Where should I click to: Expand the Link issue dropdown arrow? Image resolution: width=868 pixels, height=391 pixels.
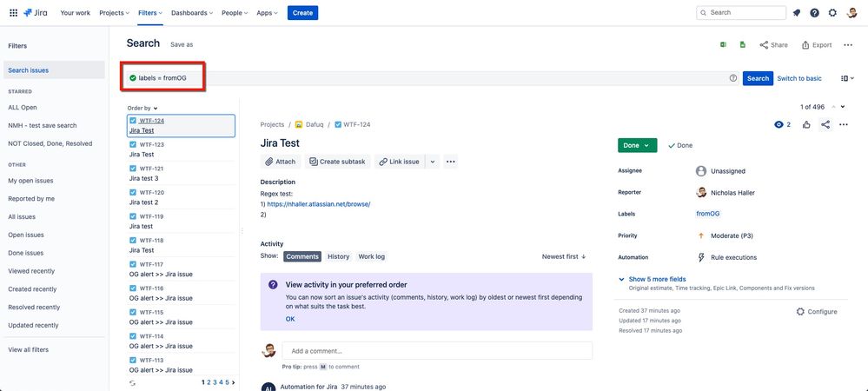tap(433, 162)
